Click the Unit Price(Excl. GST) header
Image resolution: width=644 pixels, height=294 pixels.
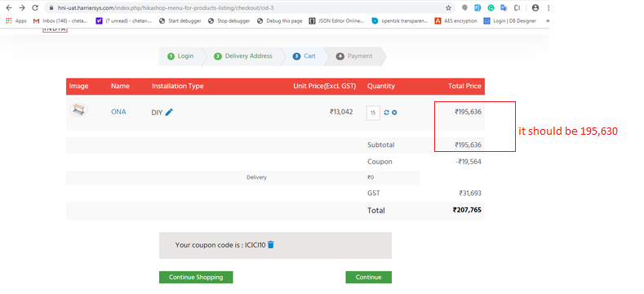click(325, 86)
